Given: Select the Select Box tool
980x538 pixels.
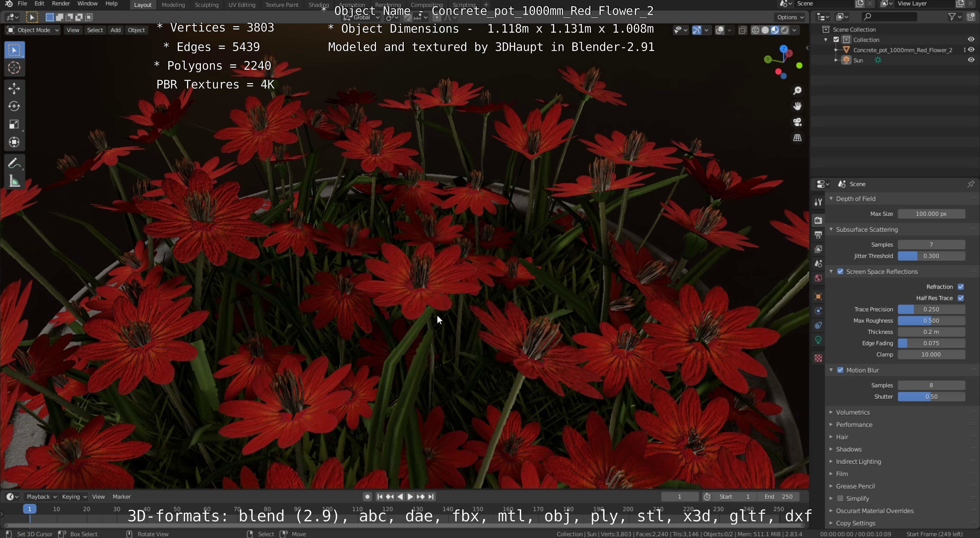Looking at the screenshot, I should click(x=14, y=50).
